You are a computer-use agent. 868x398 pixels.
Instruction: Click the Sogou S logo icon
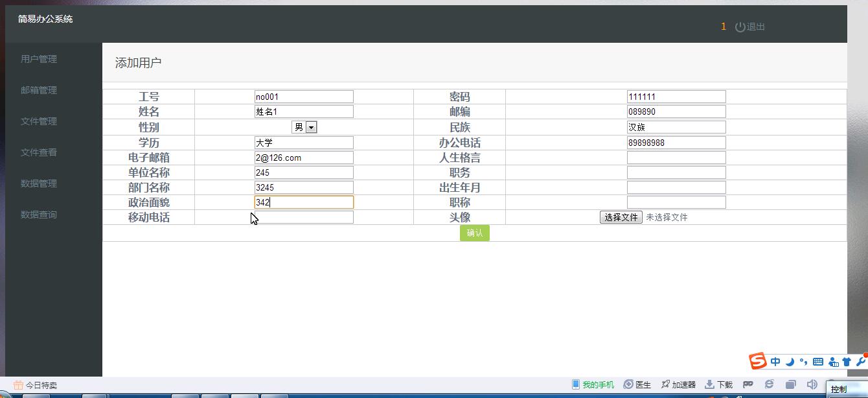click(758, 361)
